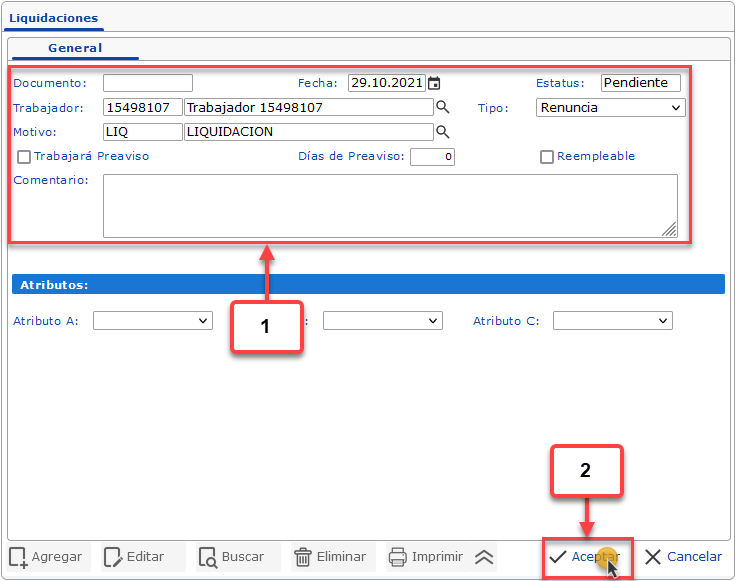Click the Días de Preaviso field
Screen dimensions: 736x581
click(x=432, y=157)
